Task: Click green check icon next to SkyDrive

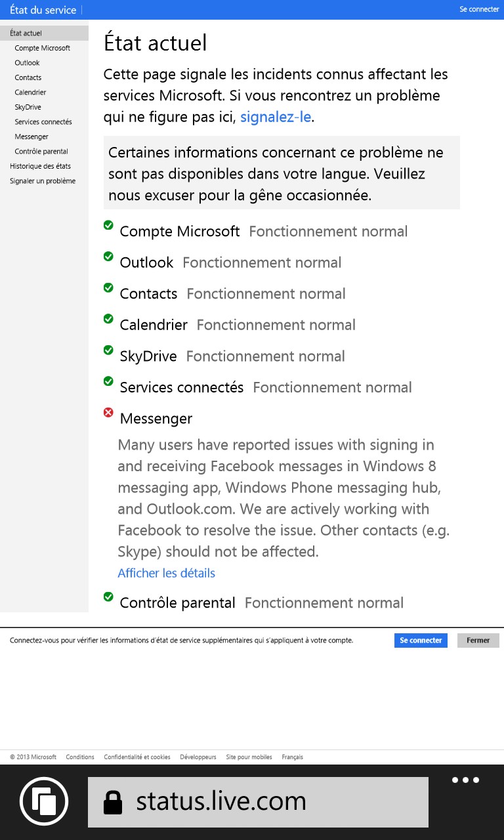Action: point(108,350)
